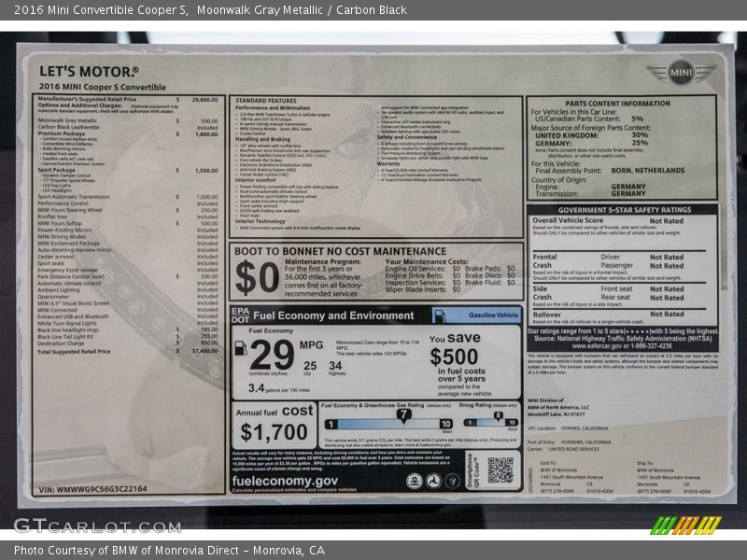
Task: Click the pump icon in Gasoline Vehicle badge
Action: click(x=441, y=315)
